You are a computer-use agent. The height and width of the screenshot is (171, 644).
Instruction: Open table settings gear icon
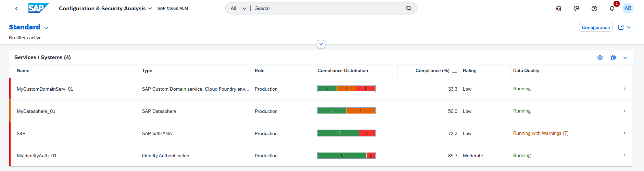600,57
